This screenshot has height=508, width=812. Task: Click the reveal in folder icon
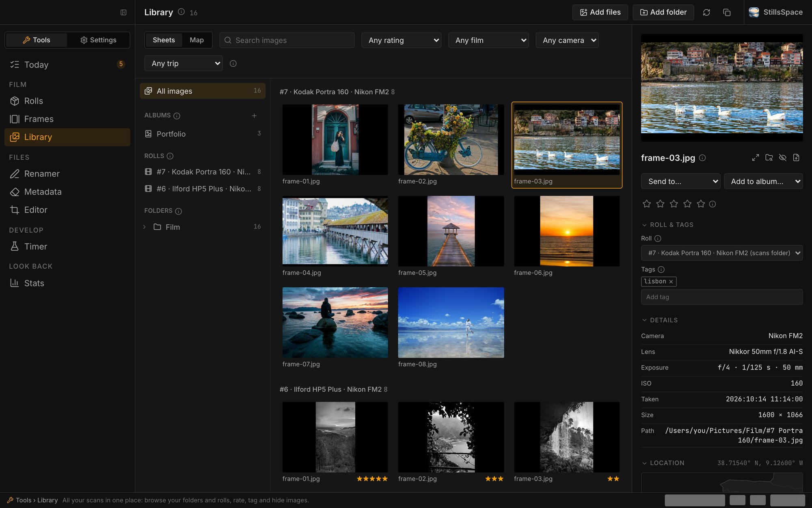[x=769, y=158]
